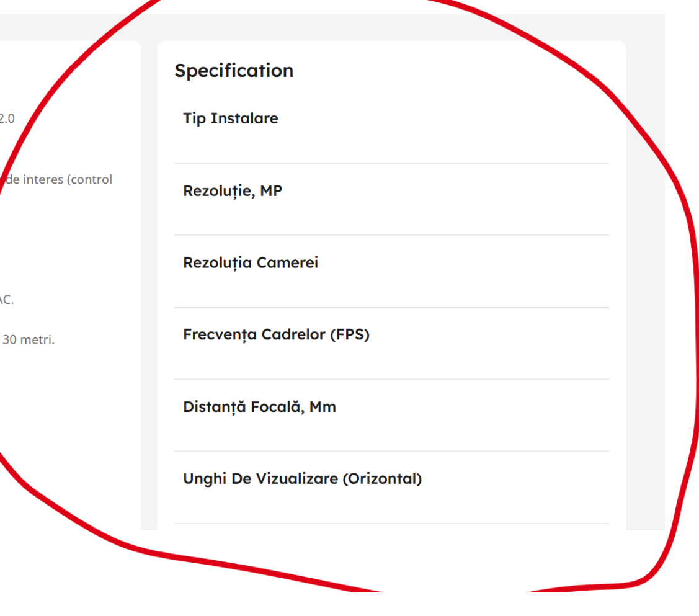Click the Frecvența Cadrelor (FPS) label
This screenshot has width=699, height=616.
click(x=276, y=335)
